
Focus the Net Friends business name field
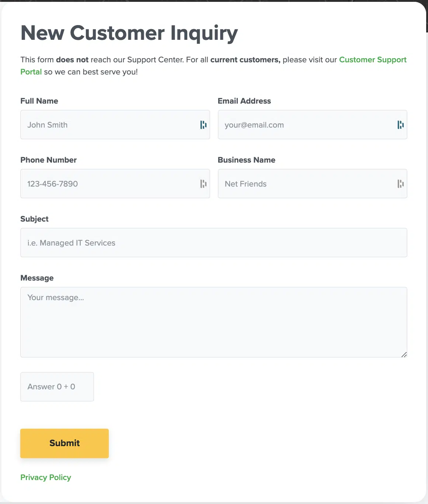[312, 184]
